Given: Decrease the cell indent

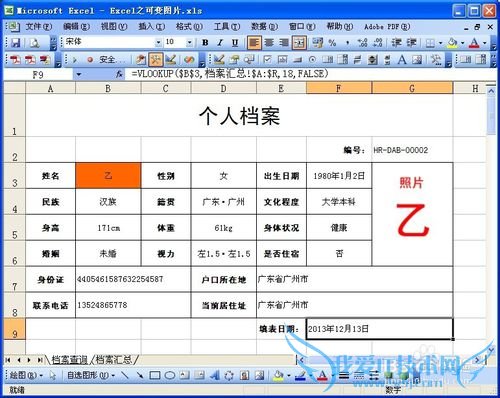Looking at the screenshot, I should [396, 43].
